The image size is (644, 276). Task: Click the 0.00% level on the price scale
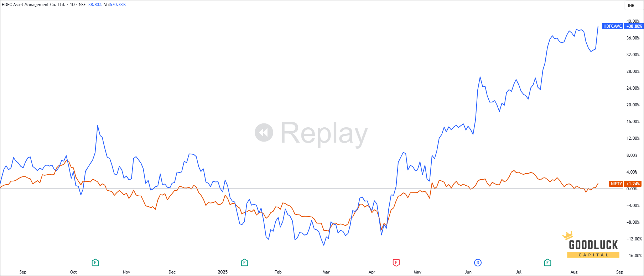click(632, 189)
